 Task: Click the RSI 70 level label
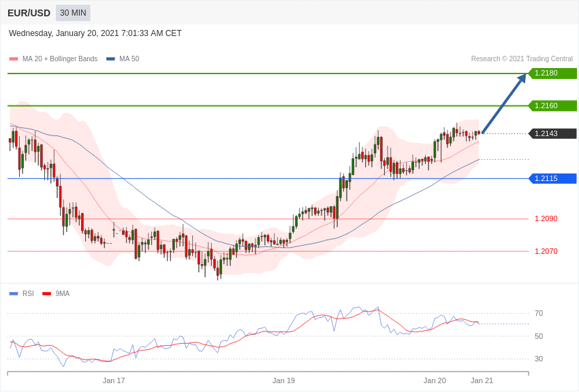coord(539,314)
